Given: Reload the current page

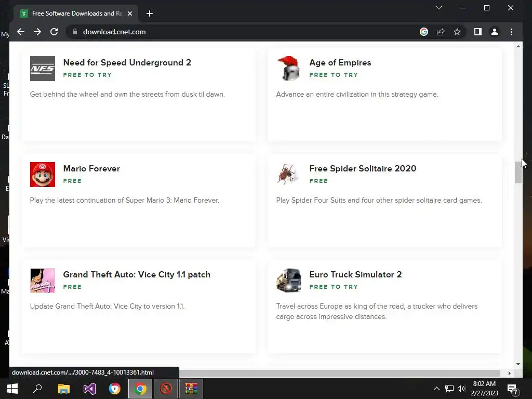Looking at the screenshot, I should (54, 32).
